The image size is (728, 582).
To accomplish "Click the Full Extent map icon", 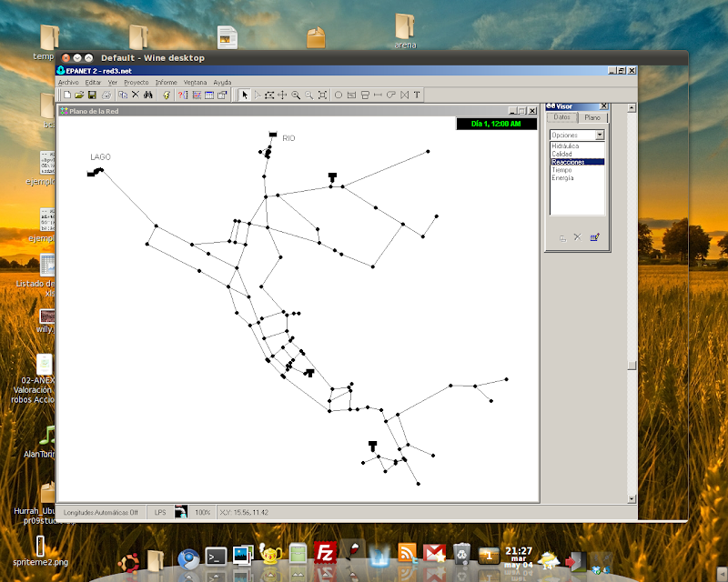I will tap(322, 95).
